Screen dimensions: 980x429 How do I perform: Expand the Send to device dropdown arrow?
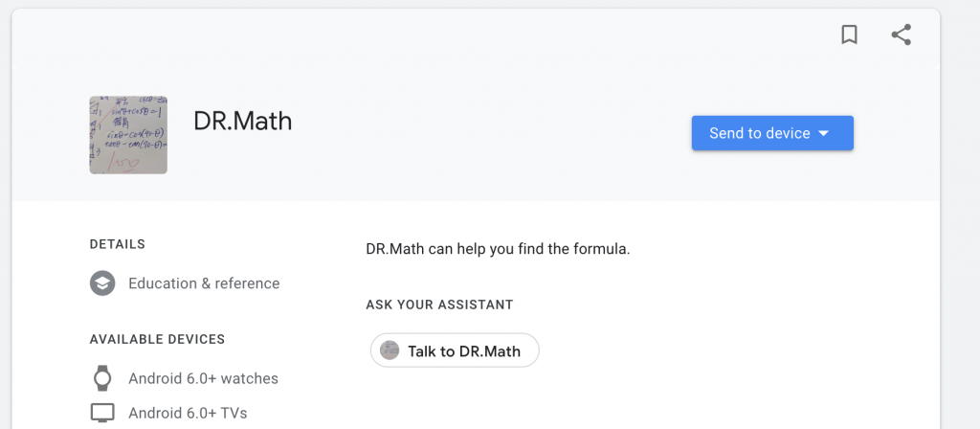pos(824,133)
